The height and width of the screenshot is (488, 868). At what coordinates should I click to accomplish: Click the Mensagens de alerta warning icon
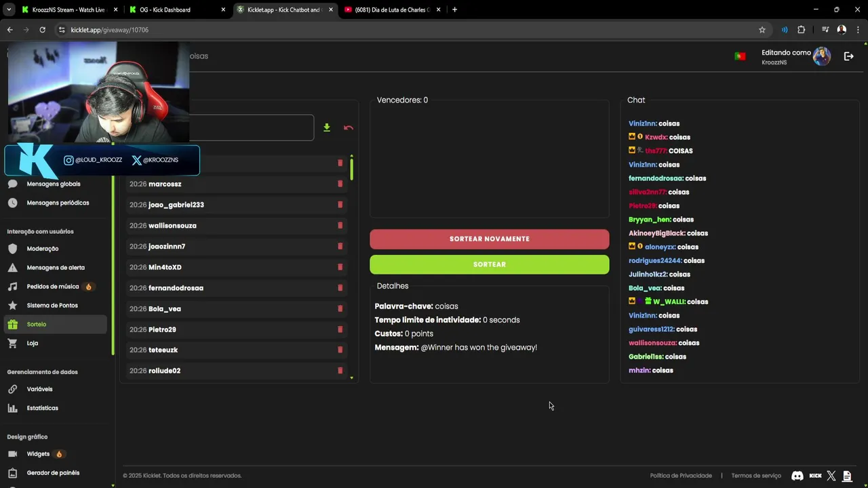coord(12,268)
